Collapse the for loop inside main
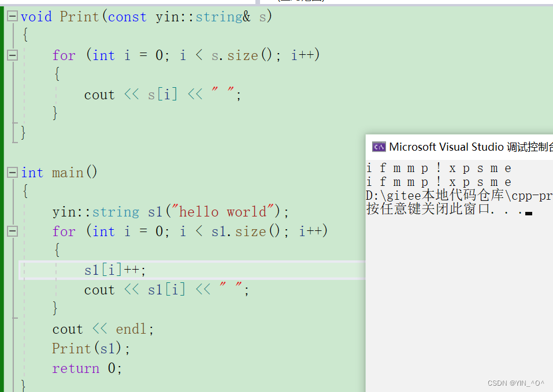The width and height of the screenshot is (553, 392). (13, 231)
